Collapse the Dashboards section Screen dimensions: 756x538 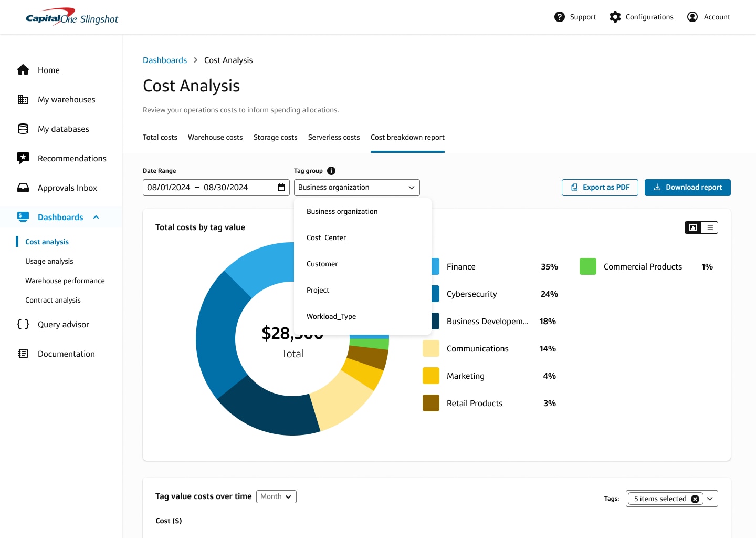(x=96, y=216)
